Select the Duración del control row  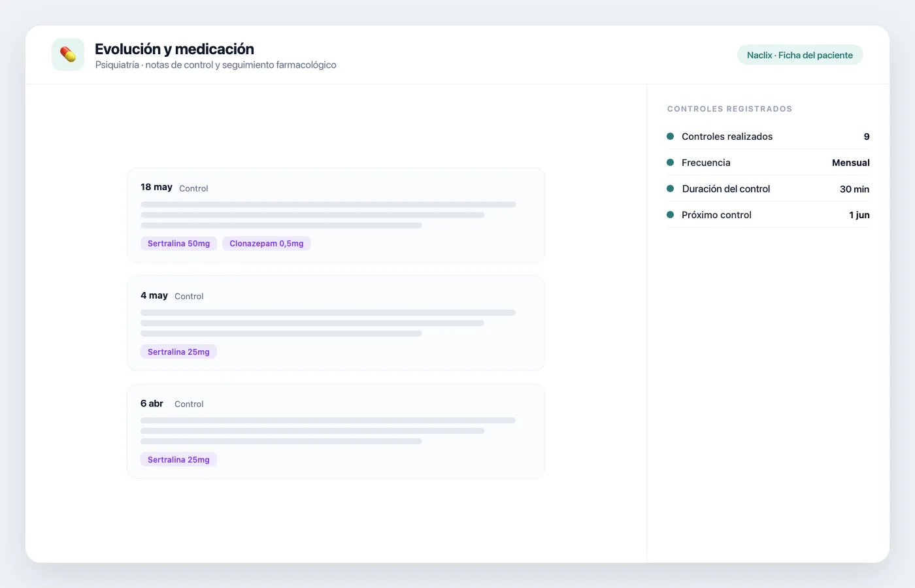click(768, 189)
